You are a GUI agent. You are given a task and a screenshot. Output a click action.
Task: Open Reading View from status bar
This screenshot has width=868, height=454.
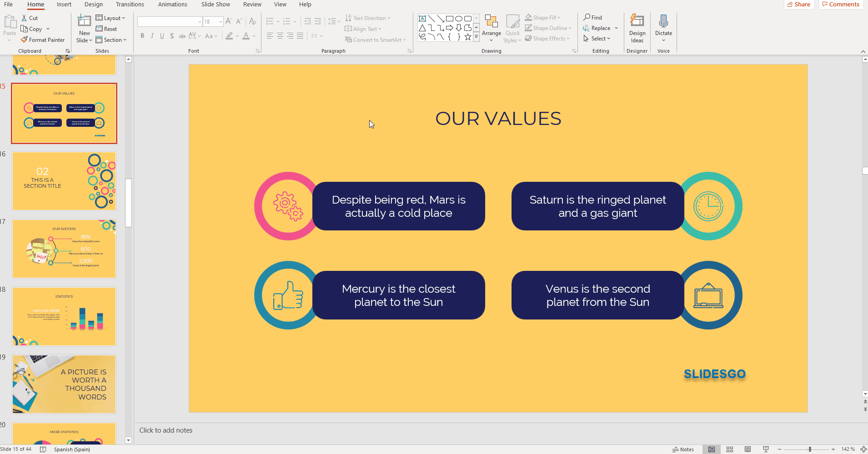tap(748, 449)
